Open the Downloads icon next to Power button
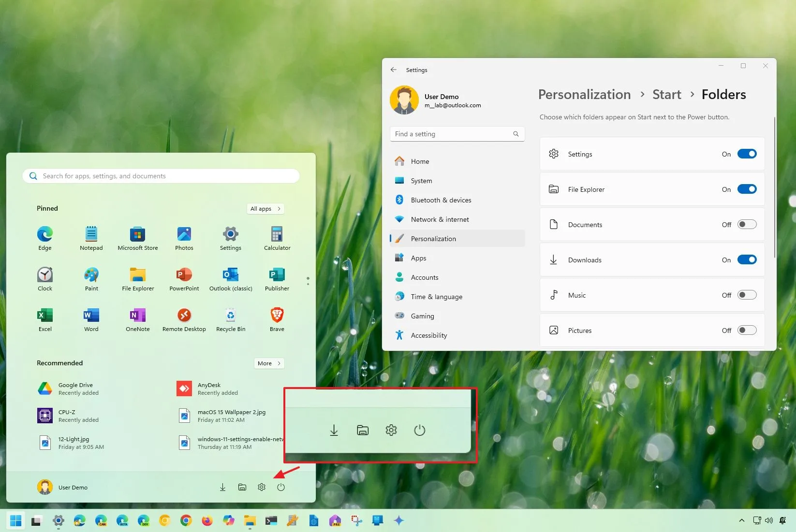 pos(223,487)
